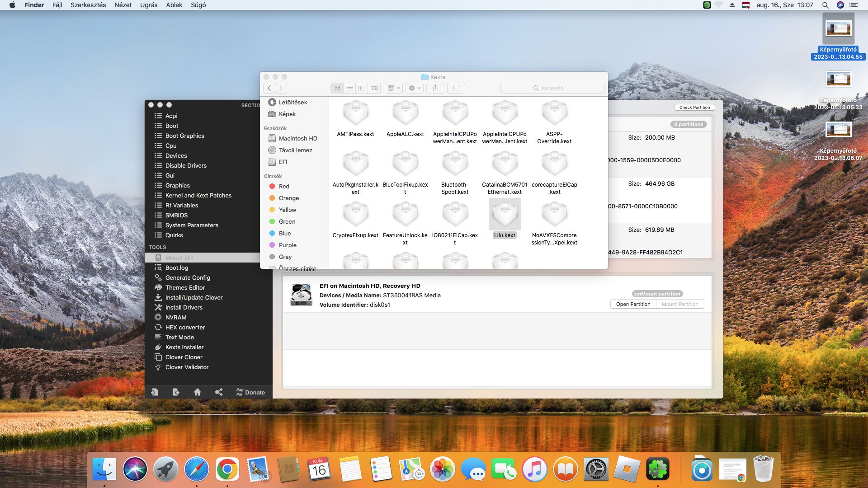Click the share icon in Clover bottom bar

click(219, 392)
